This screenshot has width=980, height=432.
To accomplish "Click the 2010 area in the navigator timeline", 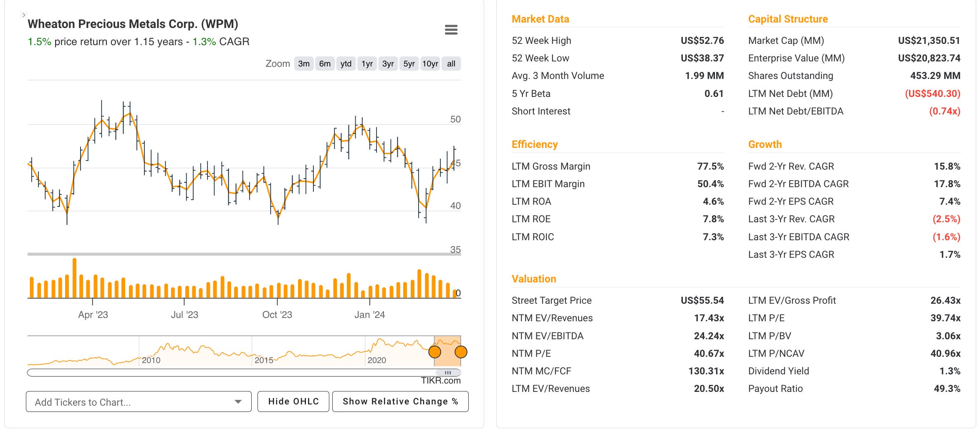I will [x=151, y=360].
